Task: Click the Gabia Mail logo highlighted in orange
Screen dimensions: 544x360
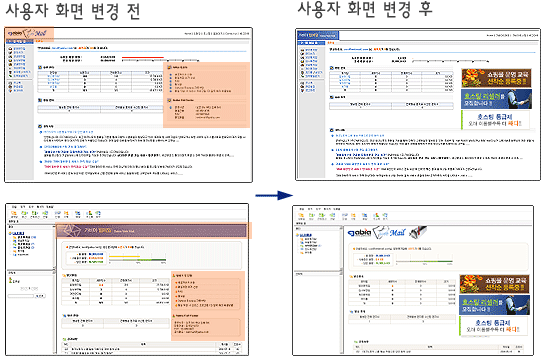Action: [x=29, y=34]
